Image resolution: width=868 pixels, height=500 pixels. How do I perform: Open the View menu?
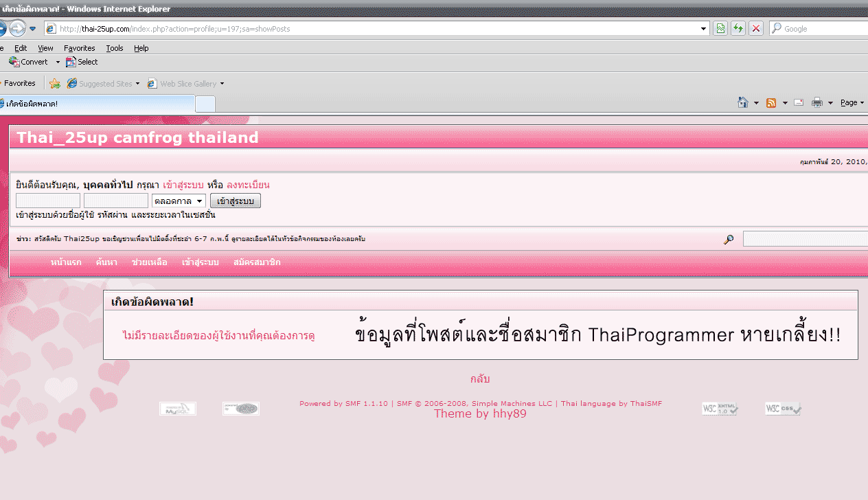pos(45,48)
